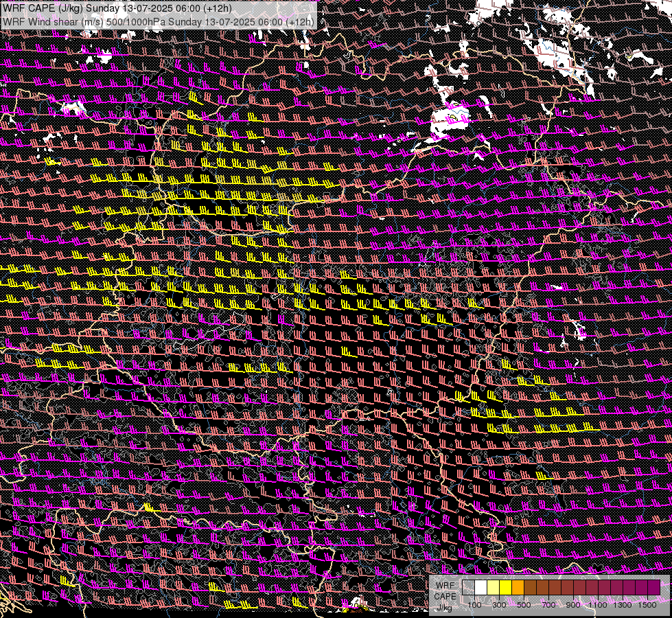This screenshot has height=618, width=672.
Task: Click the 100 legend value
Action: coord(474,605)
